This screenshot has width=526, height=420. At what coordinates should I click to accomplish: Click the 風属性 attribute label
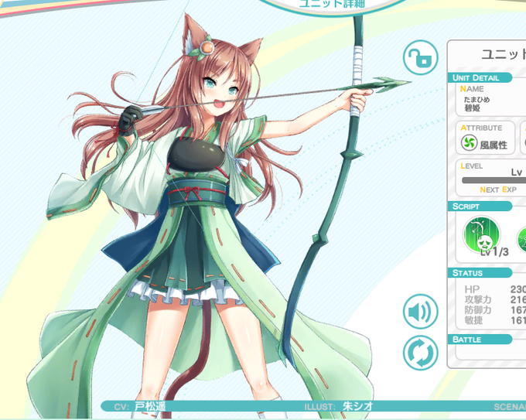pos(494,145)
